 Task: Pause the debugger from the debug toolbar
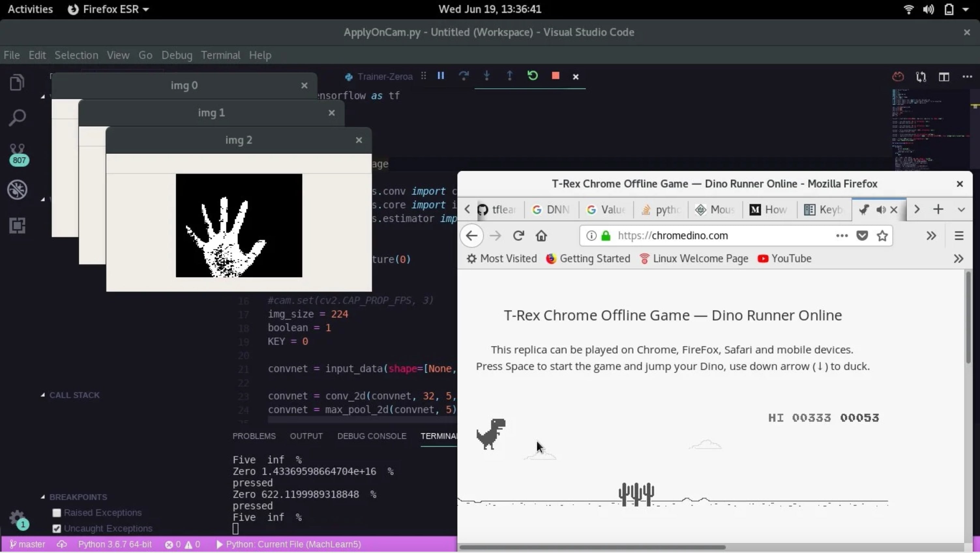[440, 76]
